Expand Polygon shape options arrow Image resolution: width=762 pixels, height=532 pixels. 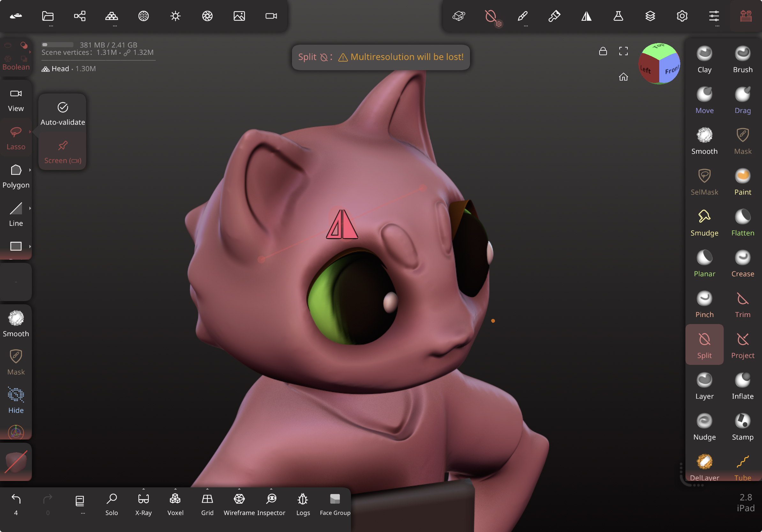click(x=30, y=170)
